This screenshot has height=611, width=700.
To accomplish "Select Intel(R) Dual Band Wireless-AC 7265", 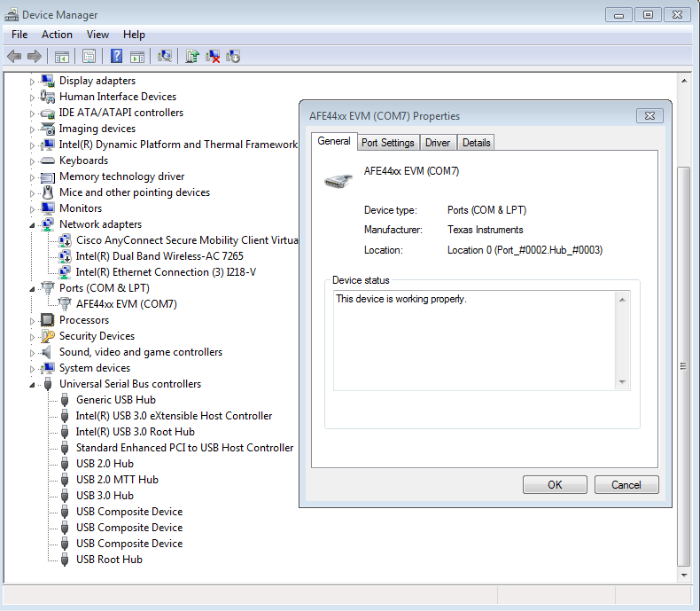I will [159, 256].
